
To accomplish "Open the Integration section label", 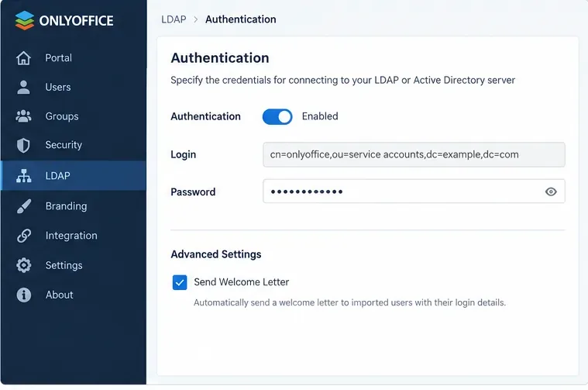I will tap(71, 236).
